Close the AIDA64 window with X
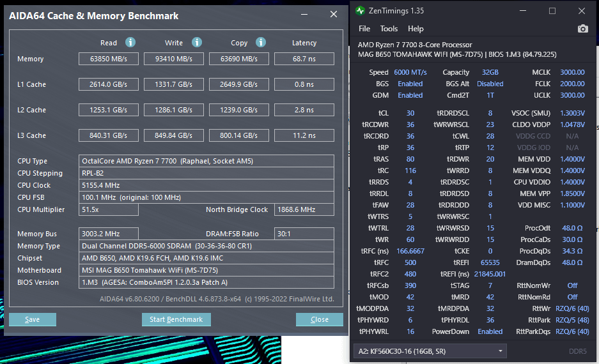599x364 pixels. 334,14
